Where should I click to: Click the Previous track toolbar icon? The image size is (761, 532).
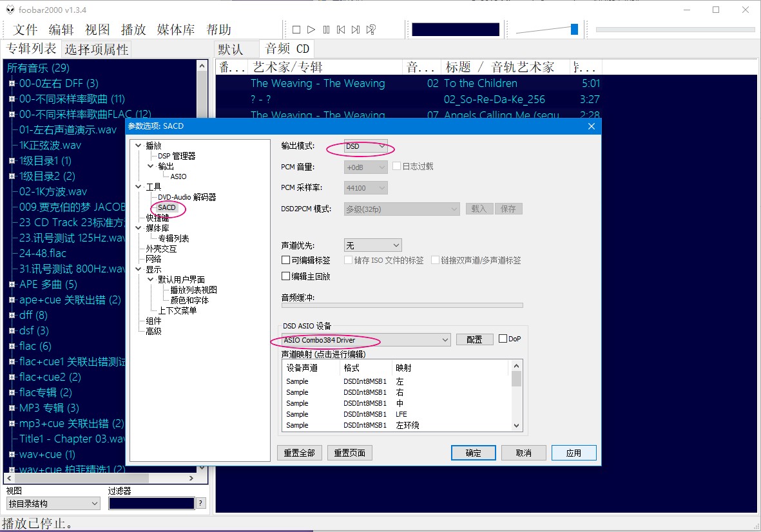pyautogui.click(x=341, y=30)
